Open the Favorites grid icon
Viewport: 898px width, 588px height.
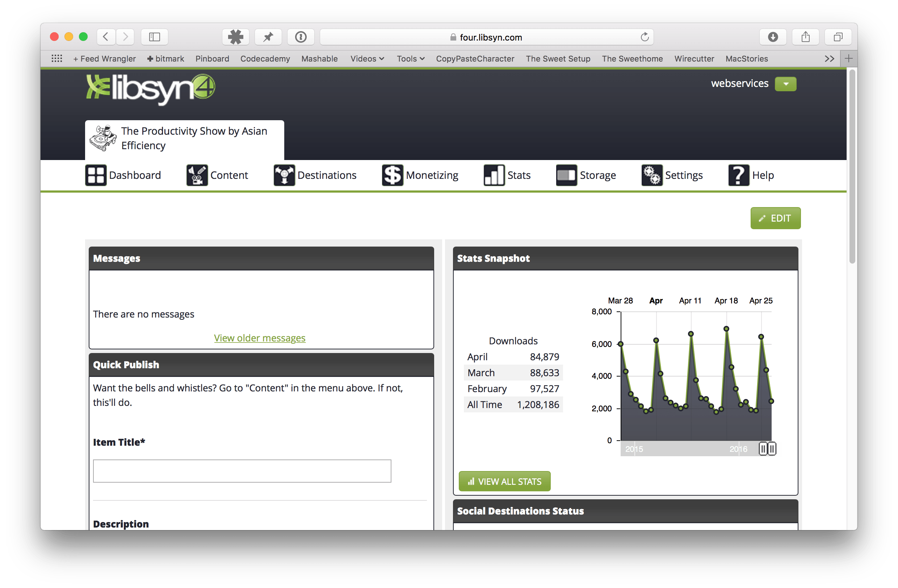(56, 58)
